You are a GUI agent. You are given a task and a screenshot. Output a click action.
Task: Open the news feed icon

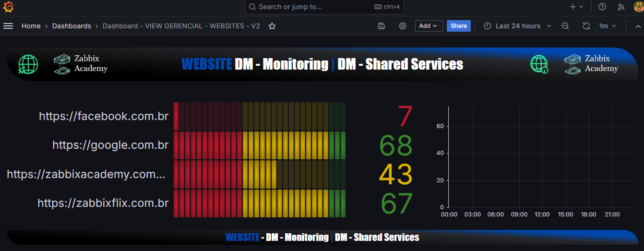coord(621,7)
